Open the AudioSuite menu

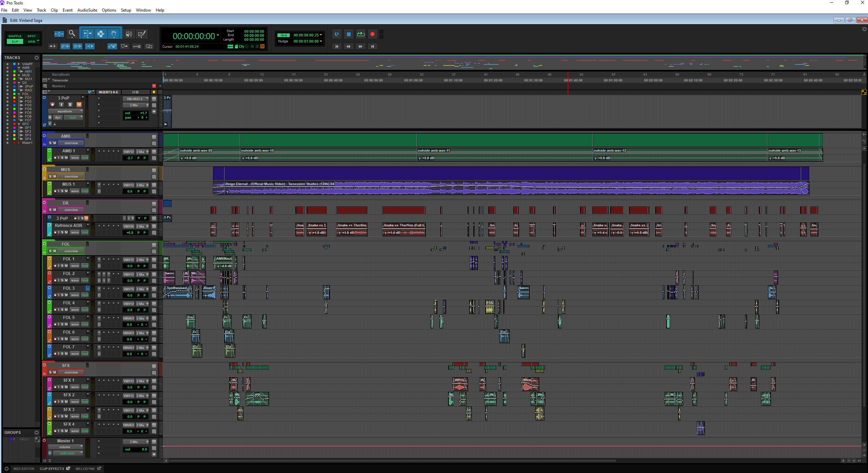(87, 10)
